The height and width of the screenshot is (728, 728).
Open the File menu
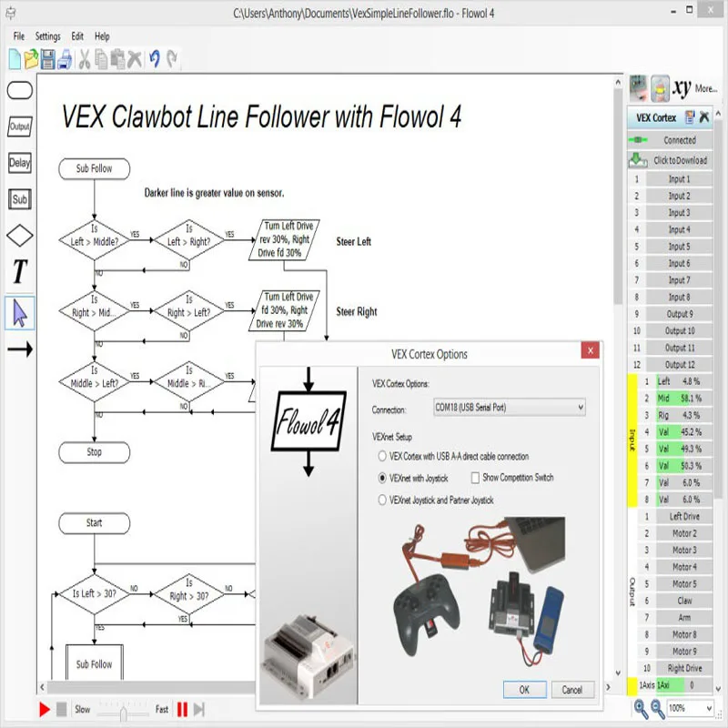tap(19, 36)
